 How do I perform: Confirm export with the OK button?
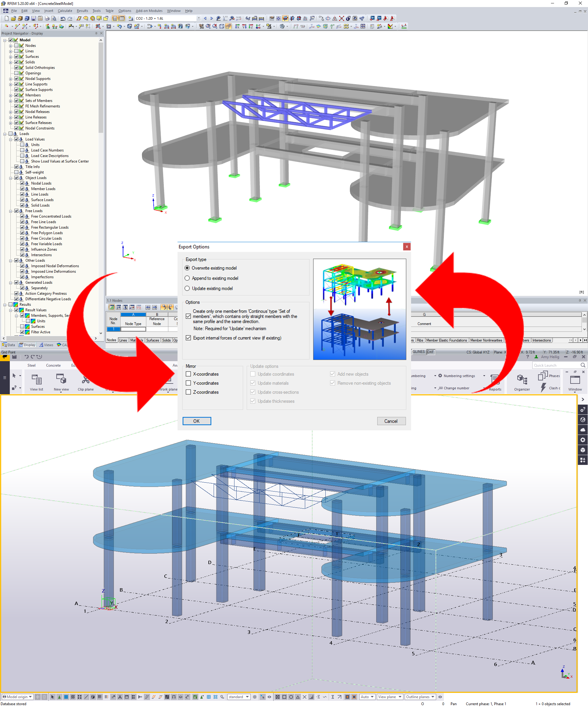pos(197,421)
